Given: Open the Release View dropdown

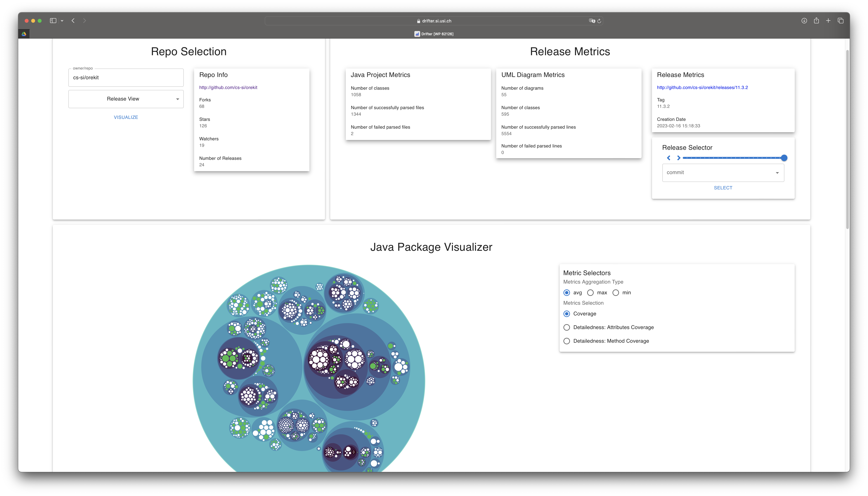Looking at the screenshot, I should 126,99.
